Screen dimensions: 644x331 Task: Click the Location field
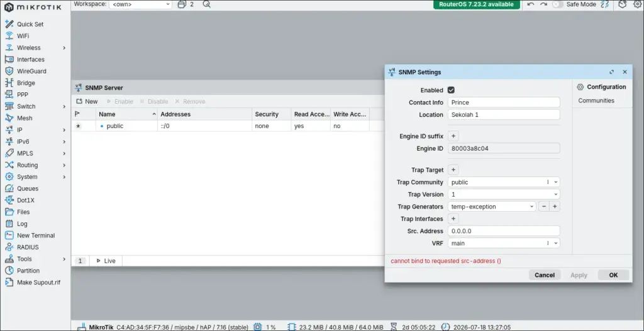(504, 115)
